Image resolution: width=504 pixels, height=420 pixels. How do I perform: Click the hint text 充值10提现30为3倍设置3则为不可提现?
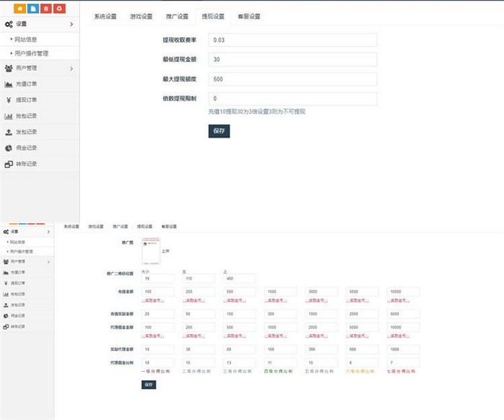pos(257,112)
